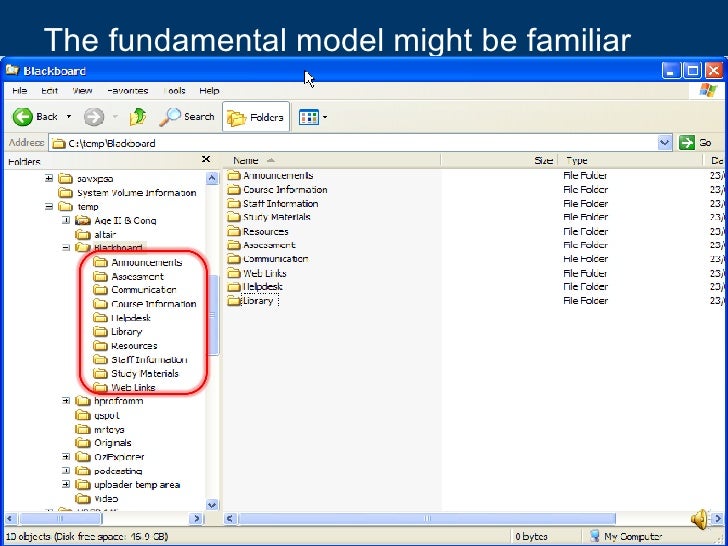Close the Folders side pane
728x546 pixels.
[206, 159]
